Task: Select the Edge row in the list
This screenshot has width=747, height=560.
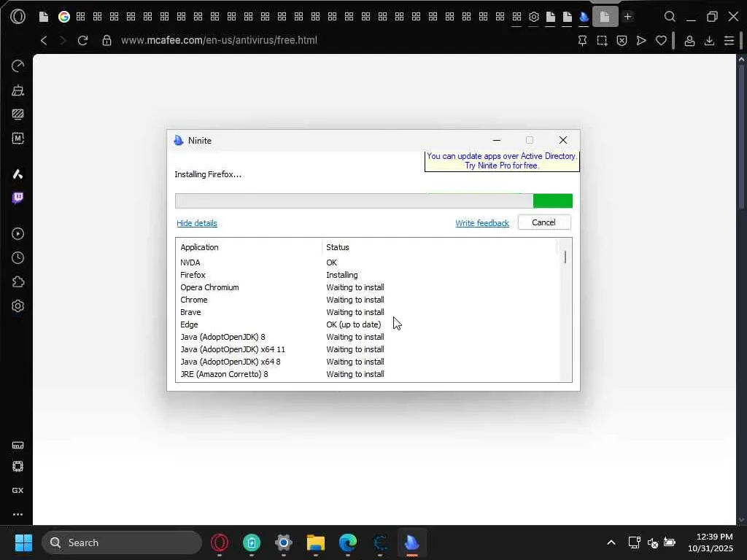Action: coord(367,324)
